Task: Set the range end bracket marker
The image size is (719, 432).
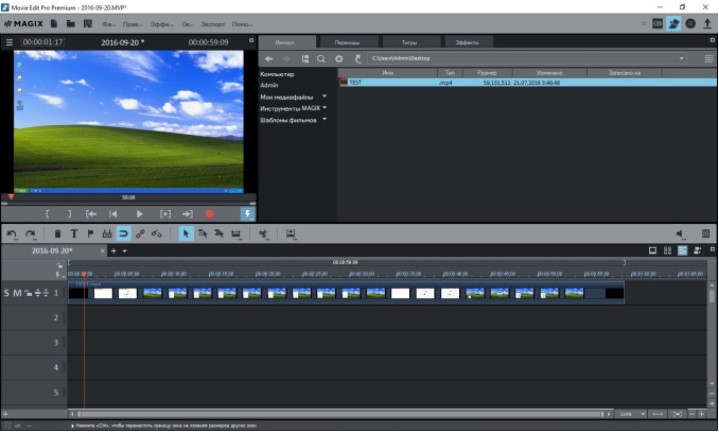Action: [69, 214]
